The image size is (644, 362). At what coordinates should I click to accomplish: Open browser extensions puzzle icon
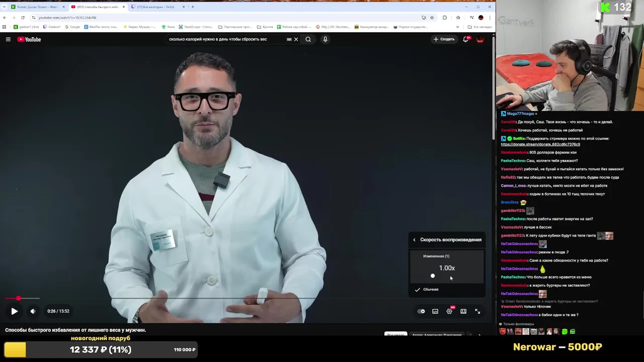(x=445, y=18)
